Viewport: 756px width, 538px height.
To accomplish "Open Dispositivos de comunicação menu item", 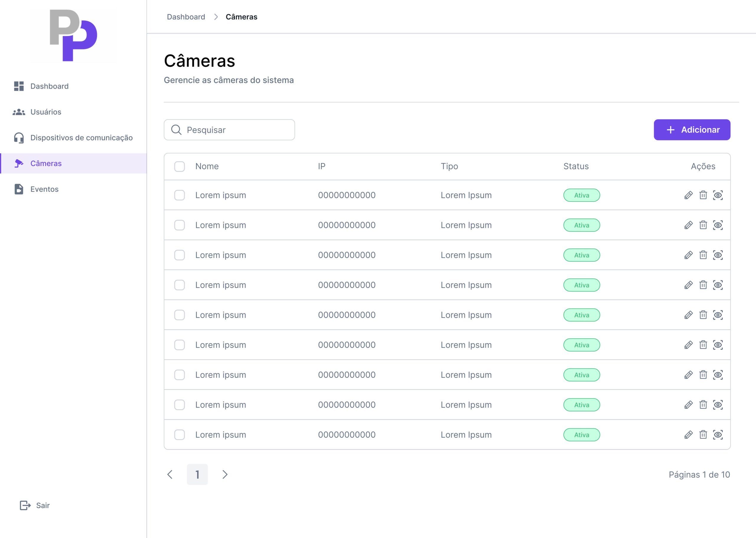I will [81, 138].
